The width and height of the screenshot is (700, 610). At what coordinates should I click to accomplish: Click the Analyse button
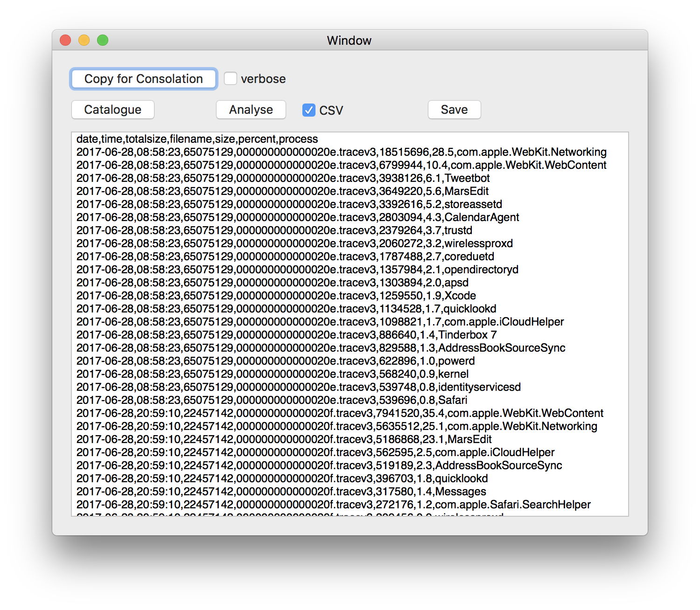tap(251, 110)
